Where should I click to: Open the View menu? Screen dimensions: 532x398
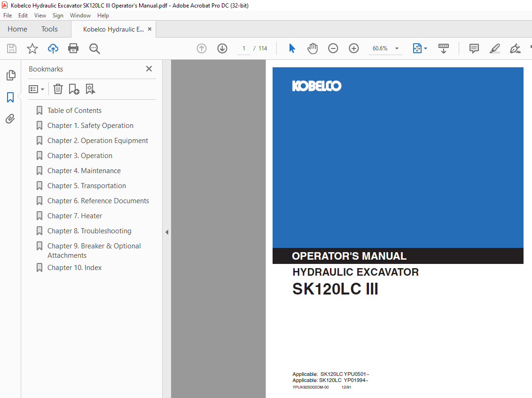(40, 16)
